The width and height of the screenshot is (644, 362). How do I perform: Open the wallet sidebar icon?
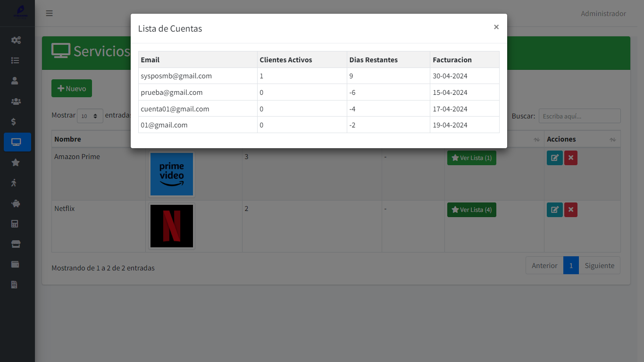tap(15, 264)
